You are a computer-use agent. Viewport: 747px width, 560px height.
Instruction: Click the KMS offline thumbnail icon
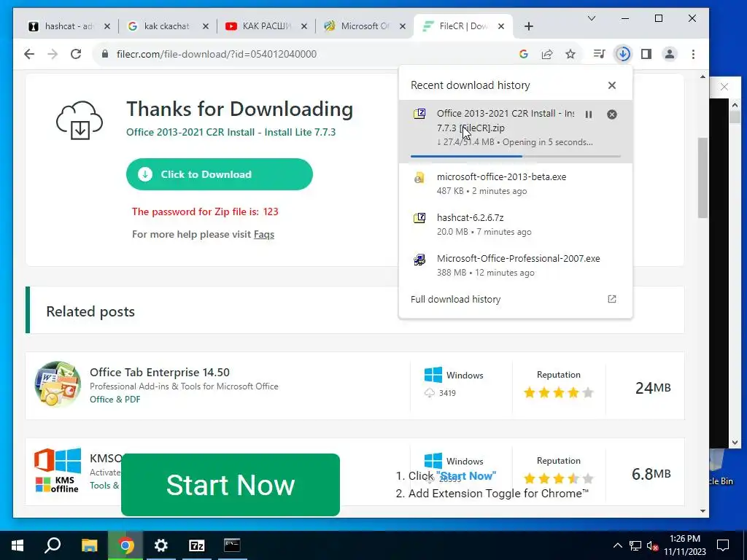tap(58, 470)
